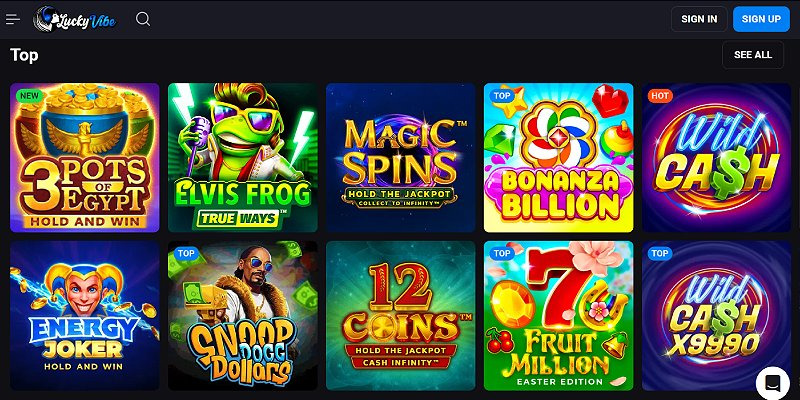Launch Fruit Million Easter Edition

[x=559, y=316]
